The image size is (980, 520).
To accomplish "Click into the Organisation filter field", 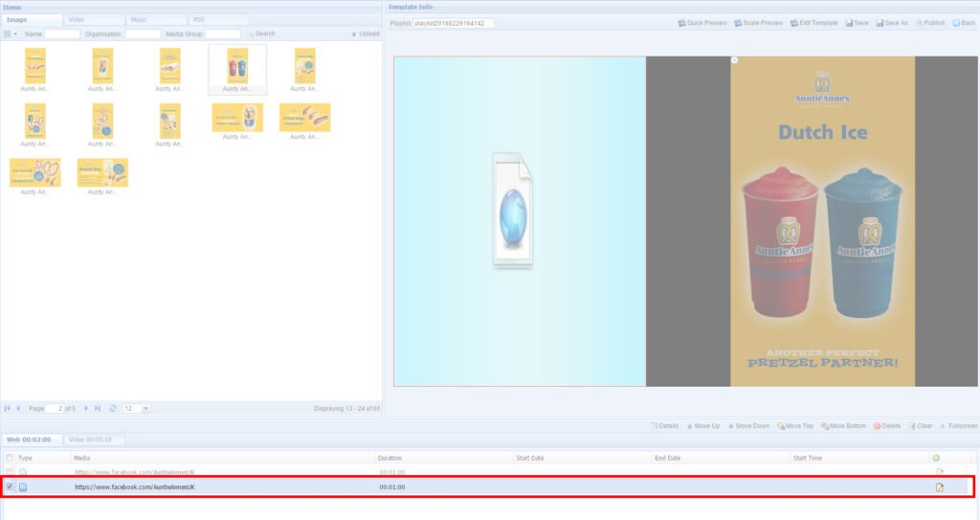I will (x=144, y=34).
